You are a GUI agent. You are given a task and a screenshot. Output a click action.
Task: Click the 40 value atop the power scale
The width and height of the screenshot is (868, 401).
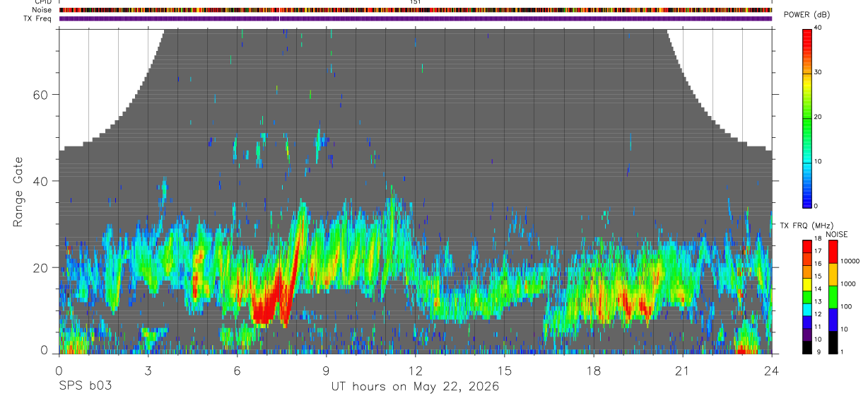point(819,28)
